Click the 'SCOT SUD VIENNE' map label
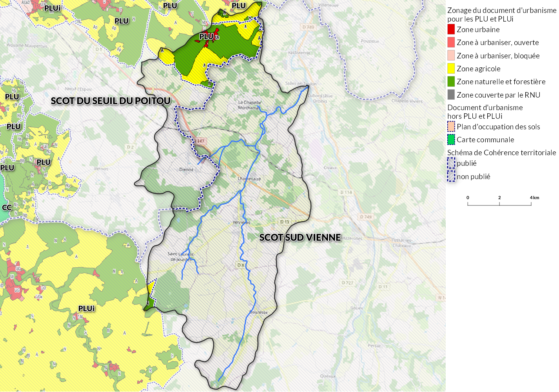Image resolution: width=559 pixels, height=392 pixels. 300,237
